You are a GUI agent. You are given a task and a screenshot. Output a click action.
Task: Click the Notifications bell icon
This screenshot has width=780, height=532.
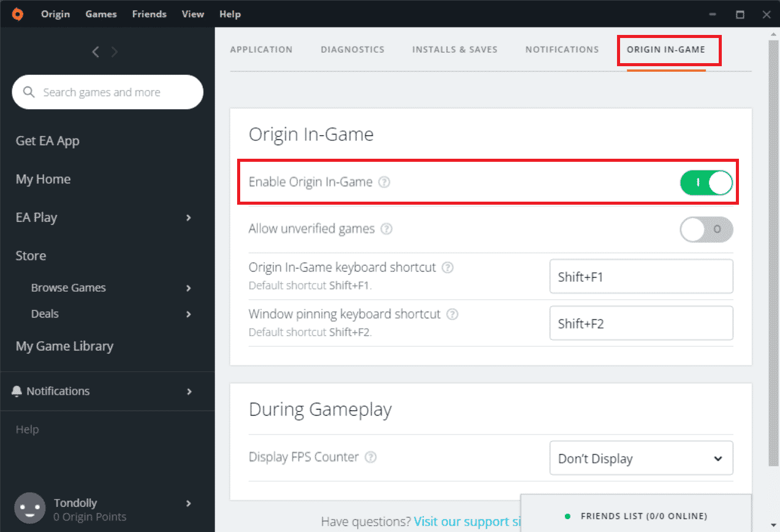tap(17, 391)
